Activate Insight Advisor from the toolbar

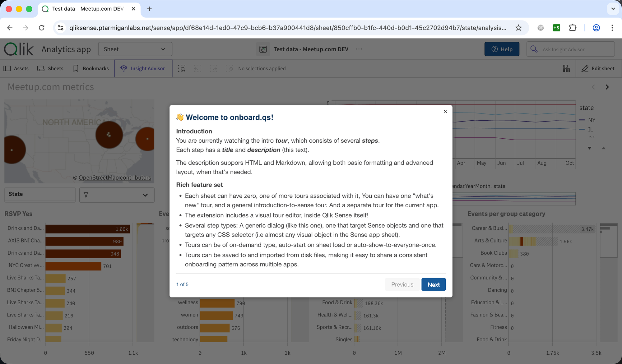[143, 68]
